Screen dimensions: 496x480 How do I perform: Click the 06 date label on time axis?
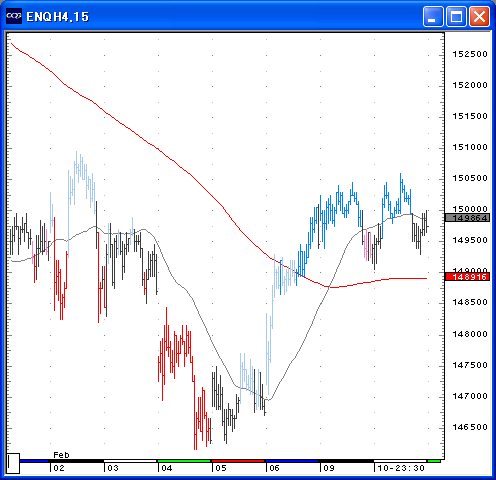coord(274,468)
